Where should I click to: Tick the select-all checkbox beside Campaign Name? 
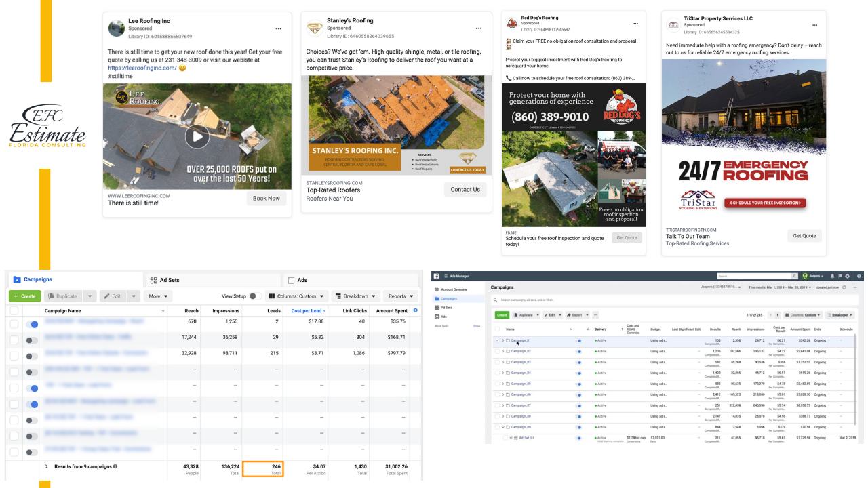coord(14,310)
